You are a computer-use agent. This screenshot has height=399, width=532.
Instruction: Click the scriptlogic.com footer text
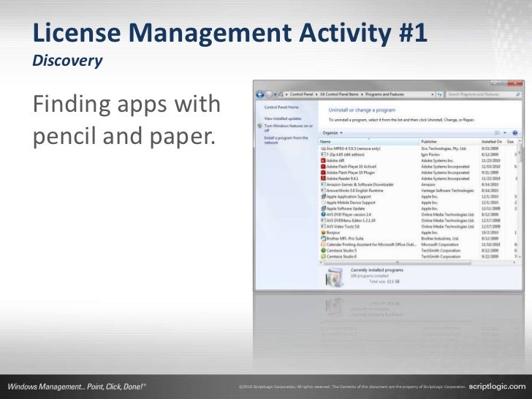click(497, 386)
